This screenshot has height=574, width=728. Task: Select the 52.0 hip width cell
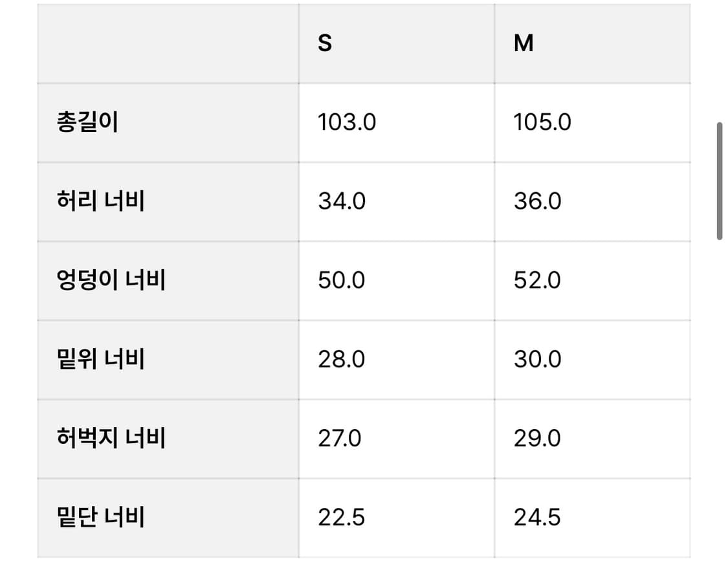592,280
